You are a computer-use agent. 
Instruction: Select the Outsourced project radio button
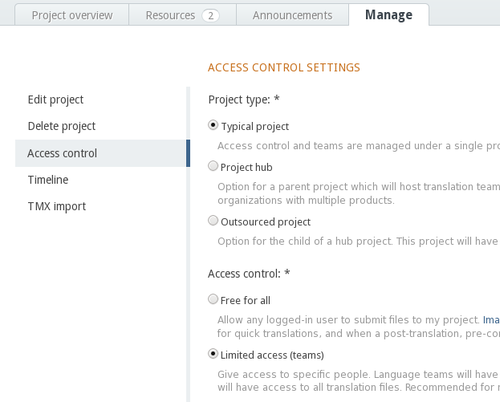[213, 221]
